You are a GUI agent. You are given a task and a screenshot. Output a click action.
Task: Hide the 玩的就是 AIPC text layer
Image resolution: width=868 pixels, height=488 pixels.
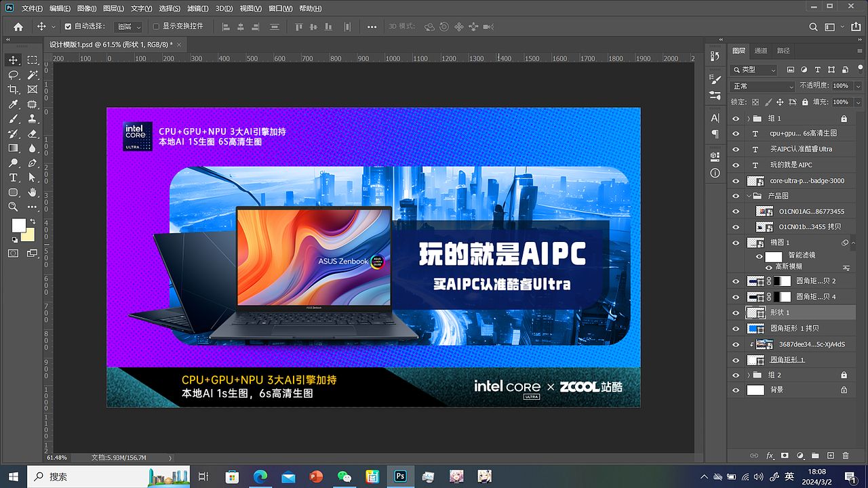coord(736,165)
